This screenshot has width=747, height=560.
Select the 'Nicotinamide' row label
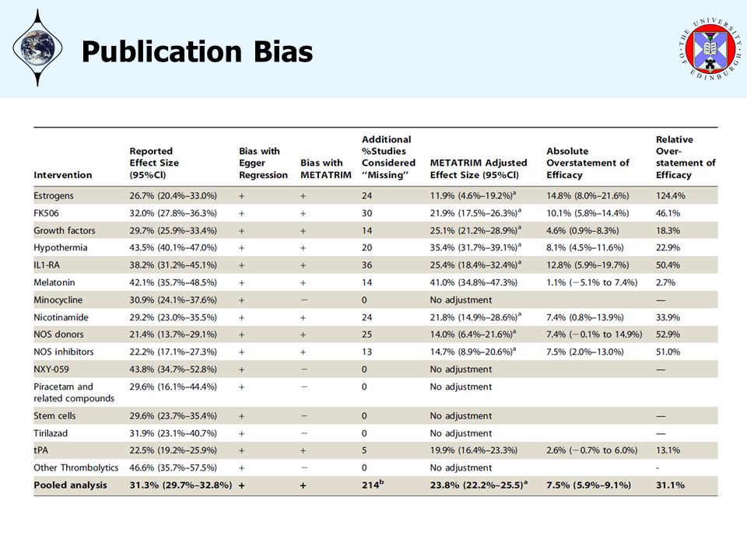(x=61, y=317)
